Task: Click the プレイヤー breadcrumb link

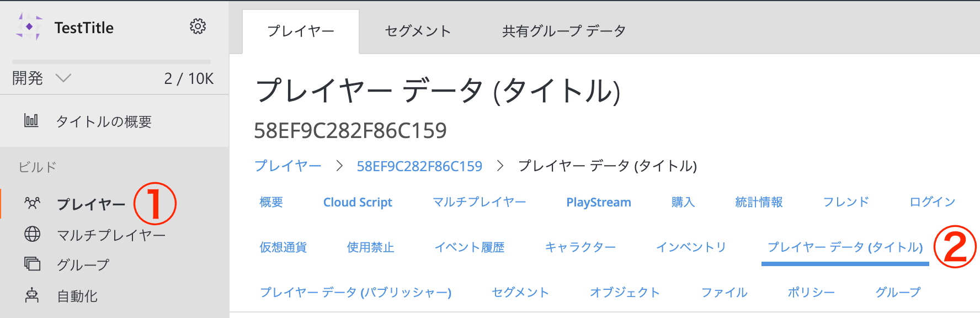Action: (287, 166)
